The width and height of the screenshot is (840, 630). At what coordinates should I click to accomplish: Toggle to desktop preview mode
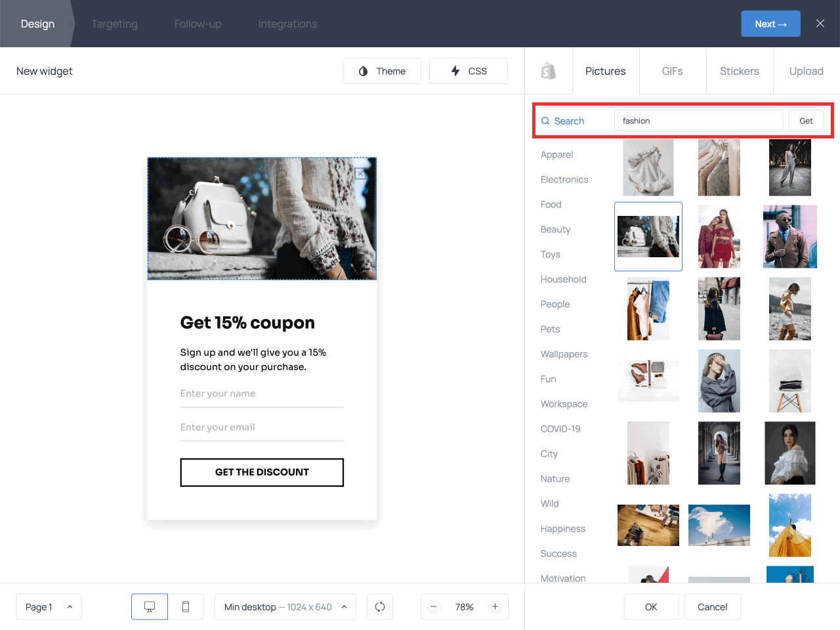tap(149, 606)
